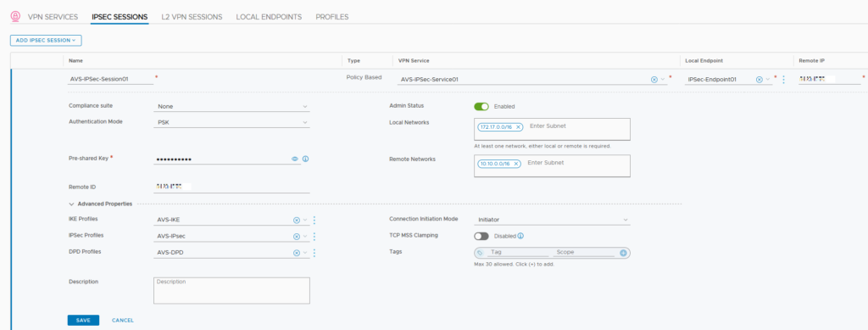
Task: Clear the AVS-IPSec-Service01 VPN service selection
Action: click(x=654, y=79)
